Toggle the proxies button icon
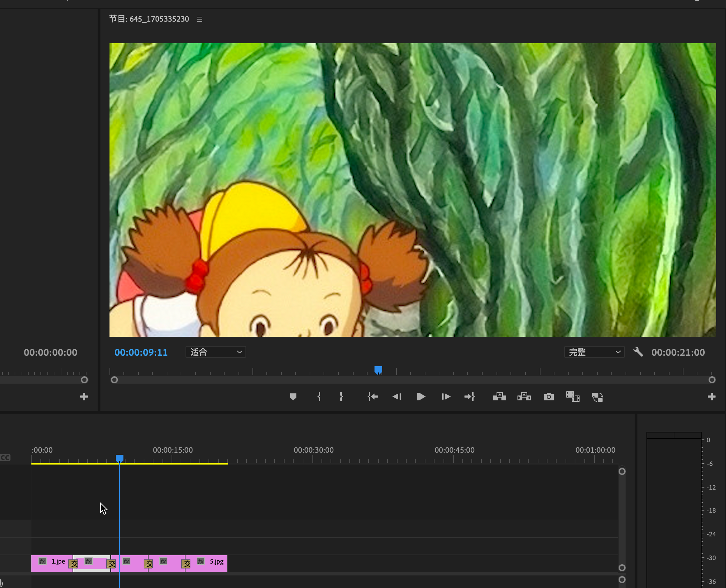Screen dimensions: 726x588 point(597,397)
